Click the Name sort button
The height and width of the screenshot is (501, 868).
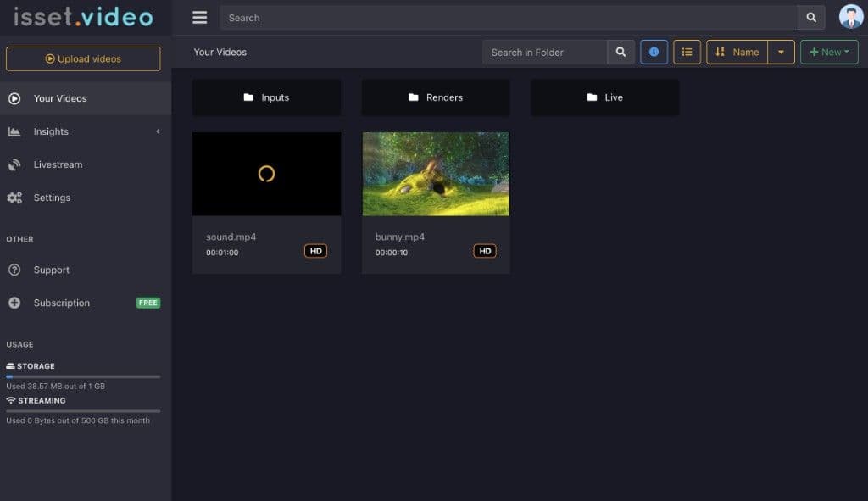coord(737,52)
